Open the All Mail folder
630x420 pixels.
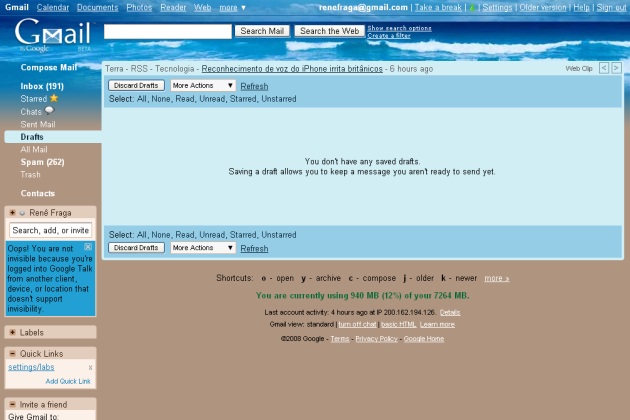click(x=34, y=149)
